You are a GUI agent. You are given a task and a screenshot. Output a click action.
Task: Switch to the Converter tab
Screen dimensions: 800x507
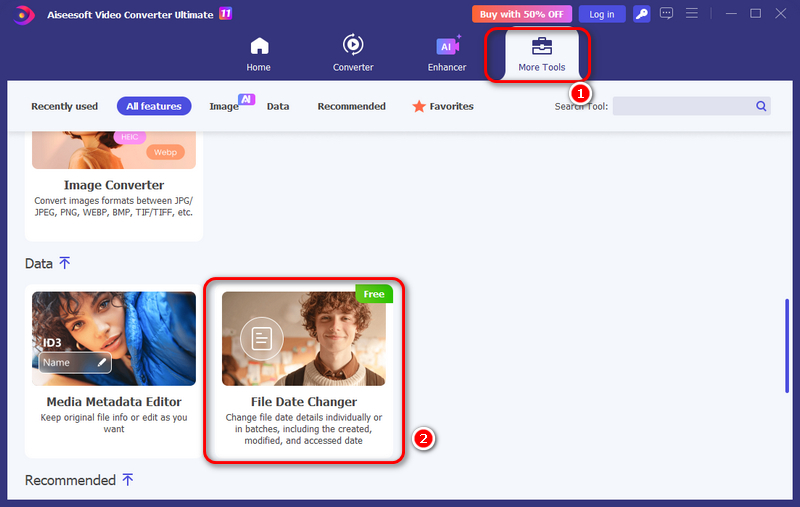(353, 53)
